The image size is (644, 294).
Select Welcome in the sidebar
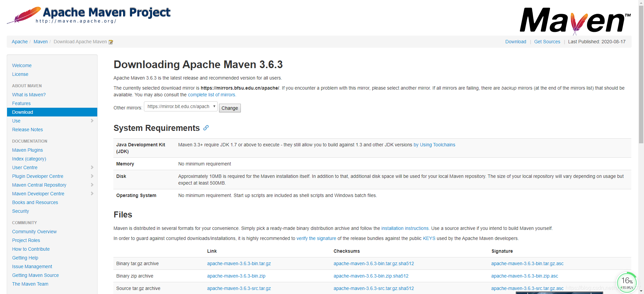pos(22,65)
